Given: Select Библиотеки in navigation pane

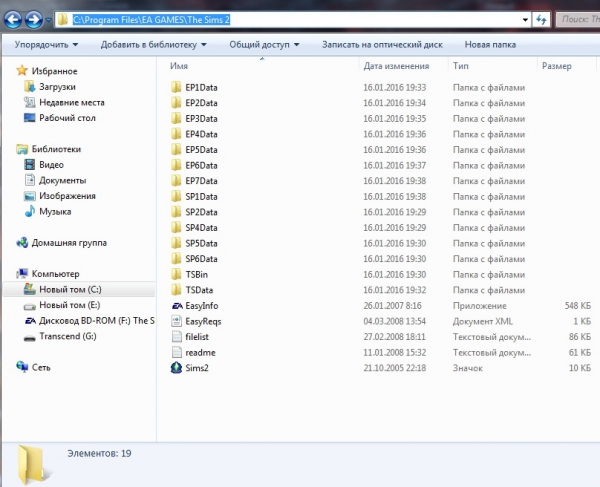Looking at the screenshot, I should click(48, 149).
